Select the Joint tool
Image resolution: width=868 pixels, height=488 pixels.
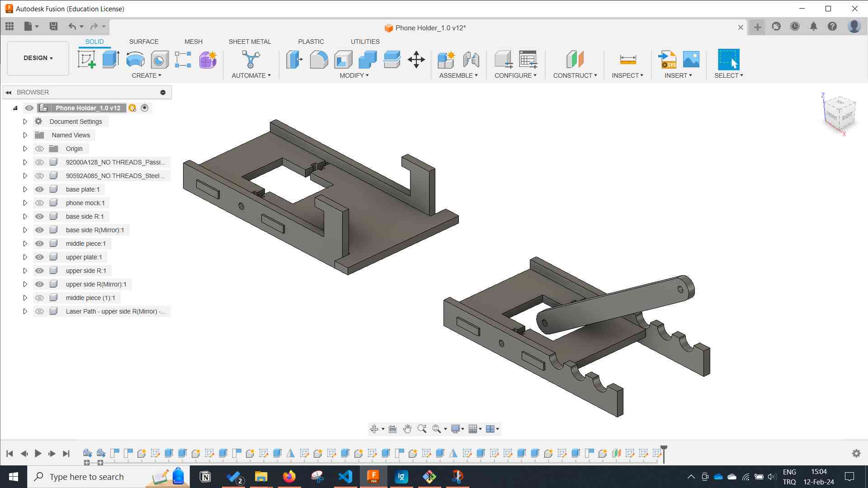[471, 59]
